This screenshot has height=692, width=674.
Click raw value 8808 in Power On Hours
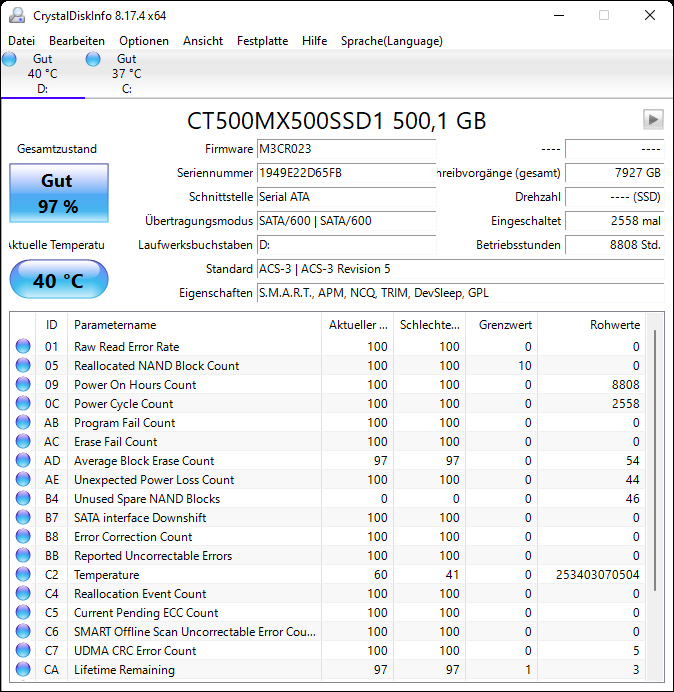tap(625, 385)
